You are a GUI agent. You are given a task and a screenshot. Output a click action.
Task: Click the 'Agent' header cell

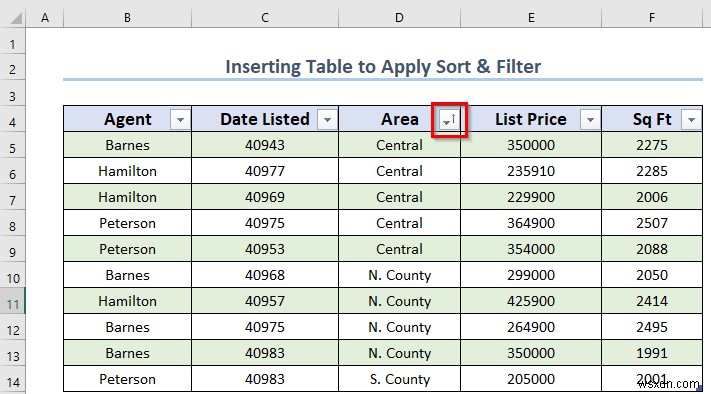(x=127, y=119)
